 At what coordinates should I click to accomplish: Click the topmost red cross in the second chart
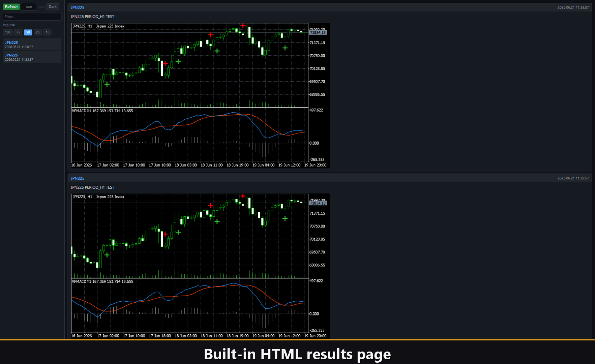pyautogui.click(x=243, y=196)
